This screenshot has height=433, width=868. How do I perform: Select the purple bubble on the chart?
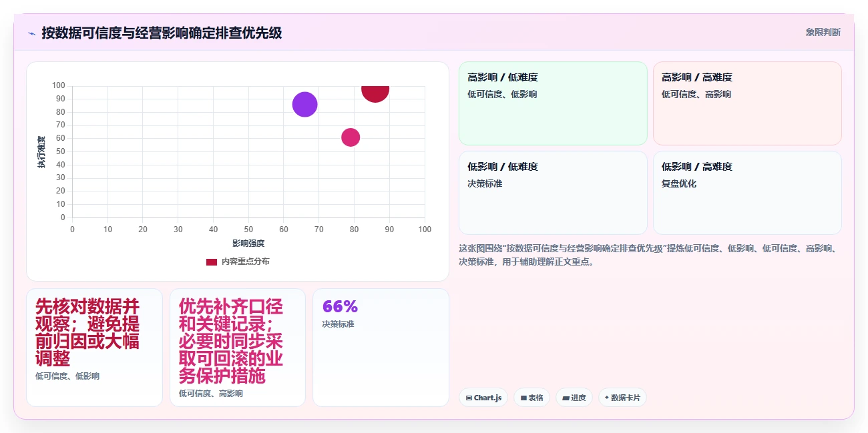coord(304,104)
